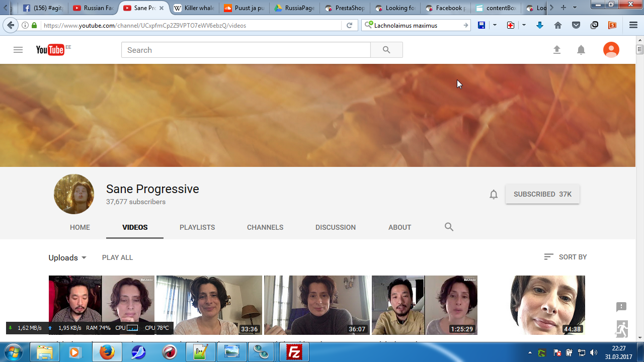Open the DISCUSSION tab
The image size is (644, 362).
336,227
